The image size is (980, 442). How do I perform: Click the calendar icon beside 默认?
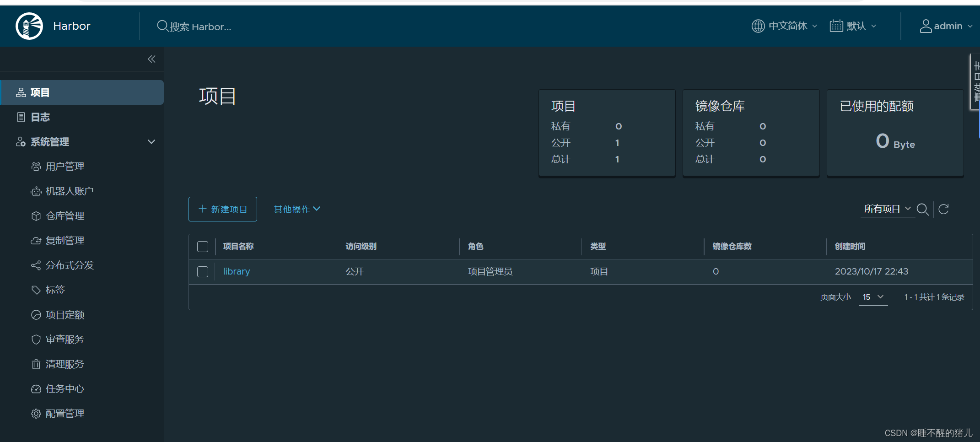[x=836, y=26]
